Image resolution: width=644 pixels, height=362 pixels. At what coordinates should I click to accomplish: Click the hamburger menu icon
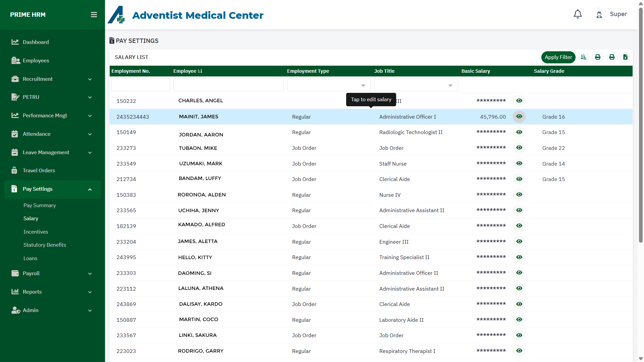[x=94, y=15]
